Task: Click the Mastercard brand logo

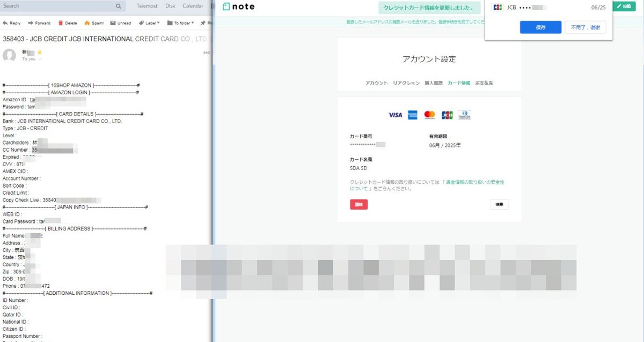Action: coord(429,115)
